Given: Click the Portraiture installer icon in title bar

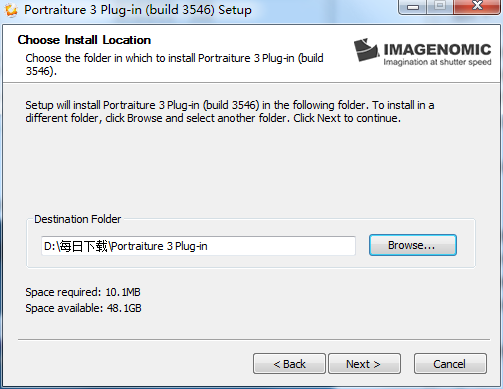Looking at the screenshot, I should tap(11, 10).
